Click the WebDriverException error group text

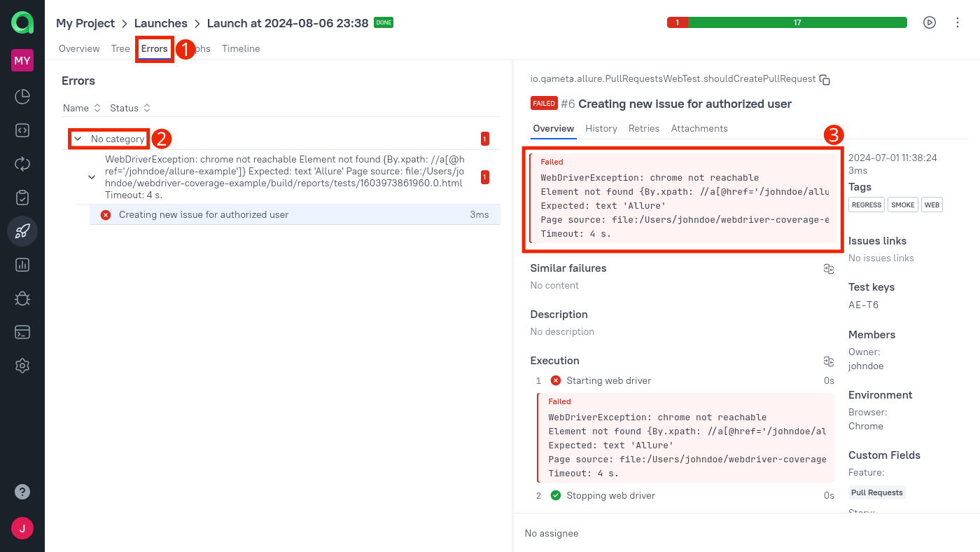click(x=285, y=177)
